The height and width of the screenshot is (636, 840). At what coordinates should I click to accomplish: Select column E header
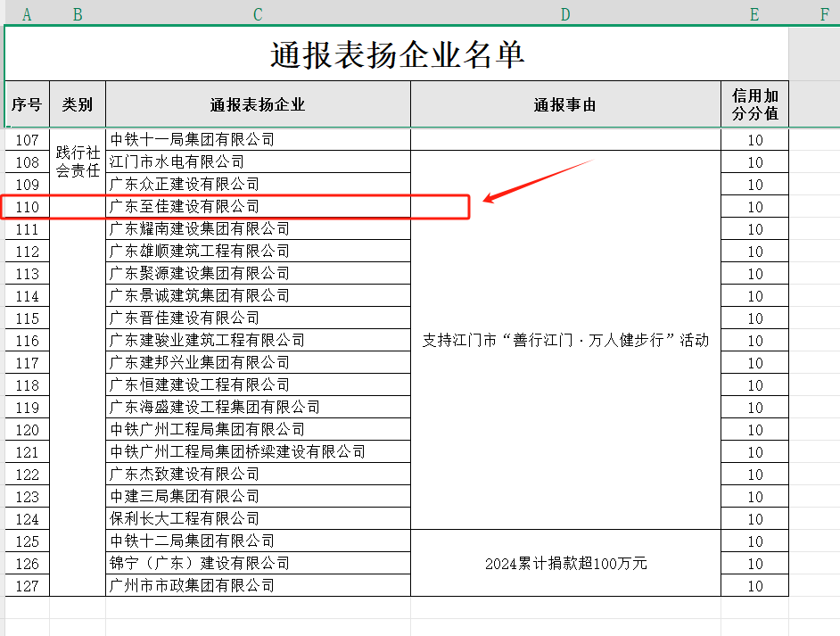(754, 13)
